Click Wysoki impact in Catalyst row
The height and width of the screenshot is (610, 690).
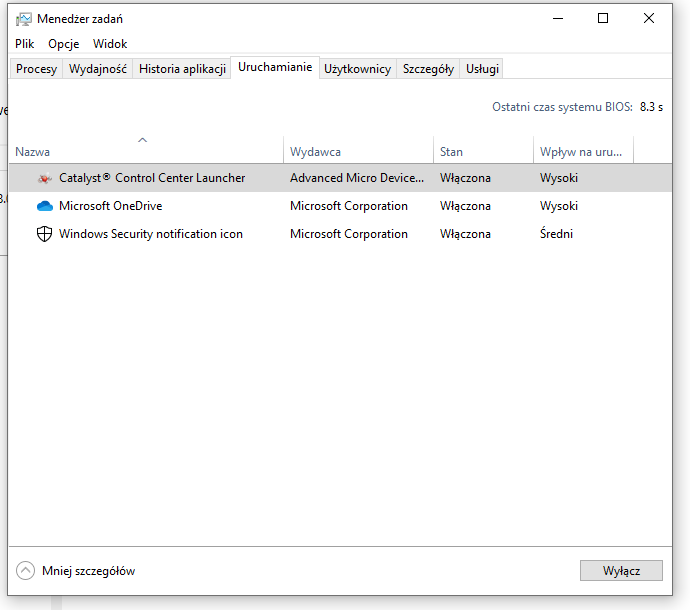coord(558,178)
